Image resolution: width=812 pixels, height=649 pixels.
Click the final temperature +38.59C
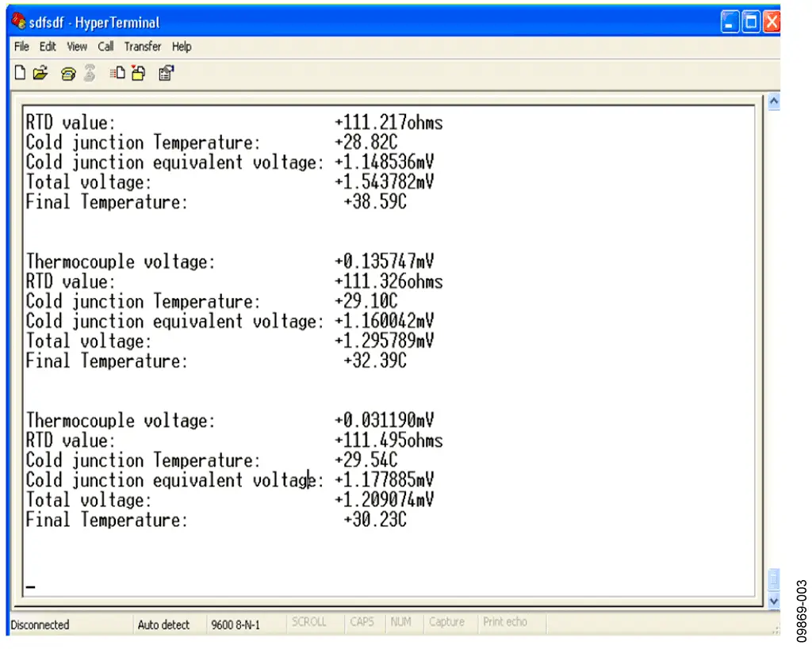(375, 201)
